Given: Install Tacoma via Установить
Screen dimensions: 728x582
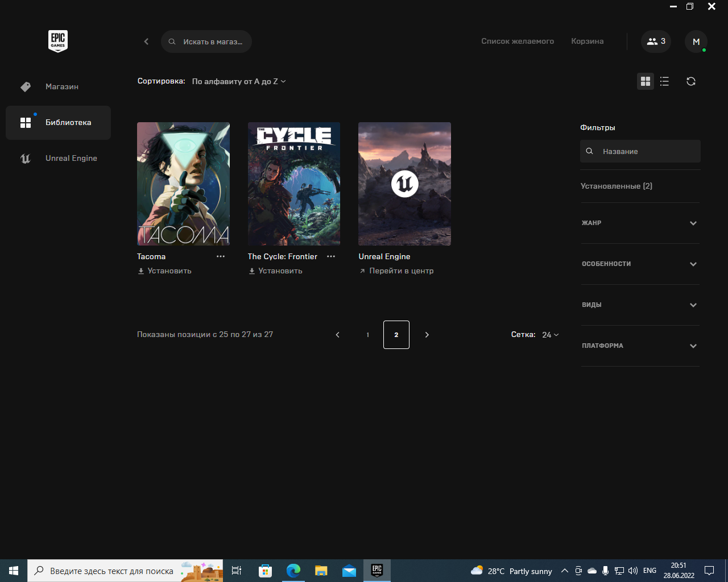Looking at the screenshot, I should point(164,271).
